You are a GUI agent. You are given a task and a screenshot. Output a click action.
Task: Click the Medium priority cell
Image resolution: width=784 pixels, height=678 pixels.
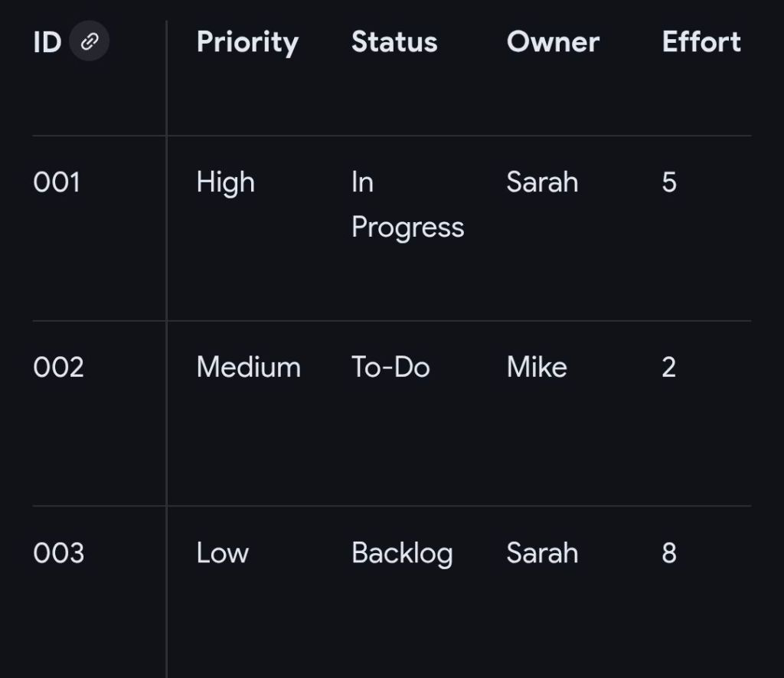tap(248, 367)
